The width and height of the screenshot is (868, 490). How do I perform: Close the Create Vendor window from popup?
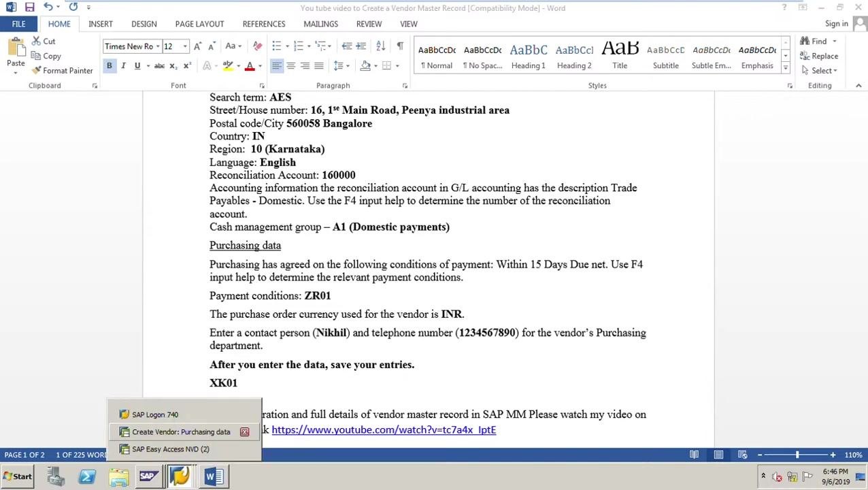244,432
